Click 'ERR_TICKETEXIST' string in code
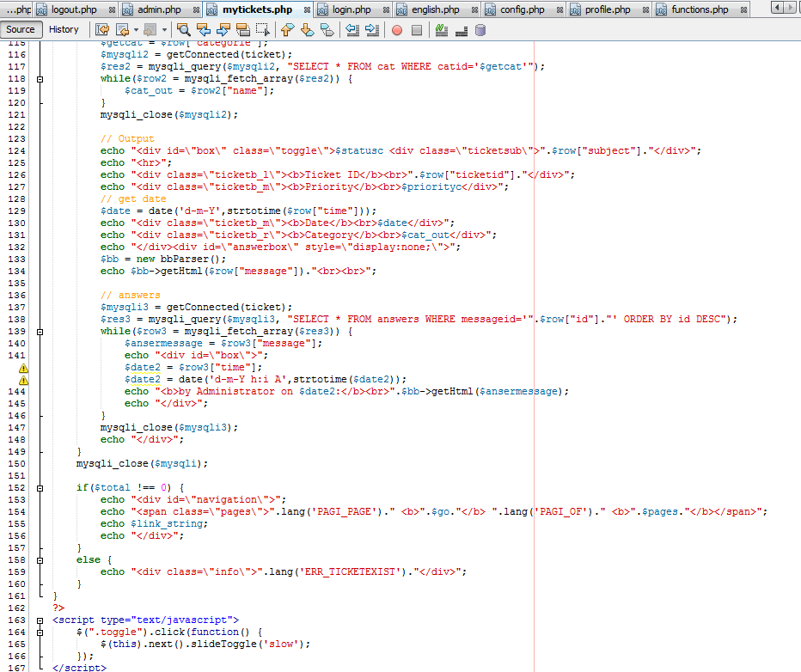Image resolution: width=801 pixels, height=672 pixels. click(x=350, y=572)
